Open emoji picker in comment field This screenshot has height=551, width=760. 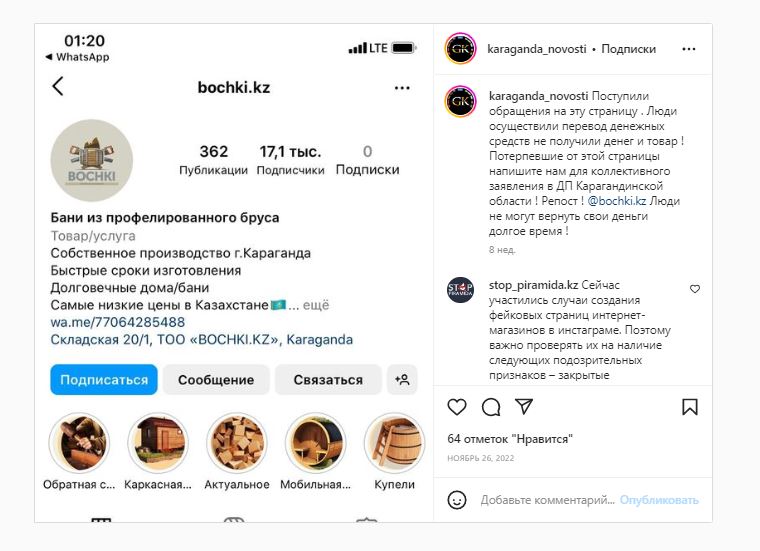(457, 500)
